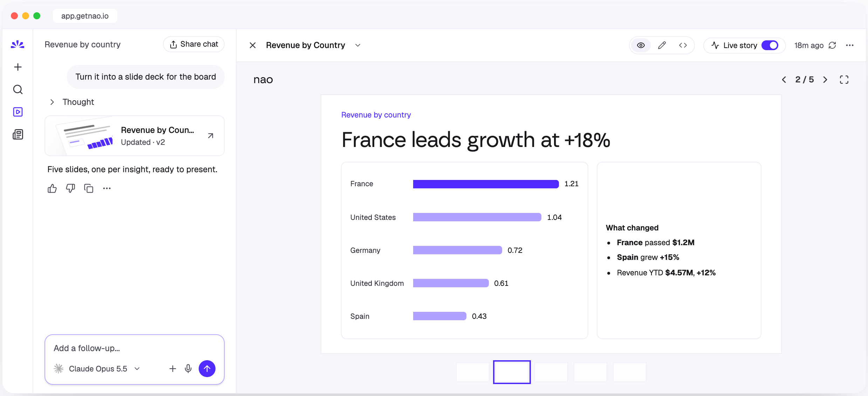The height and width of the screenshot is (396, 868).
Task: Click the Spain bar in the chart
Action: [x=439, y=316]
